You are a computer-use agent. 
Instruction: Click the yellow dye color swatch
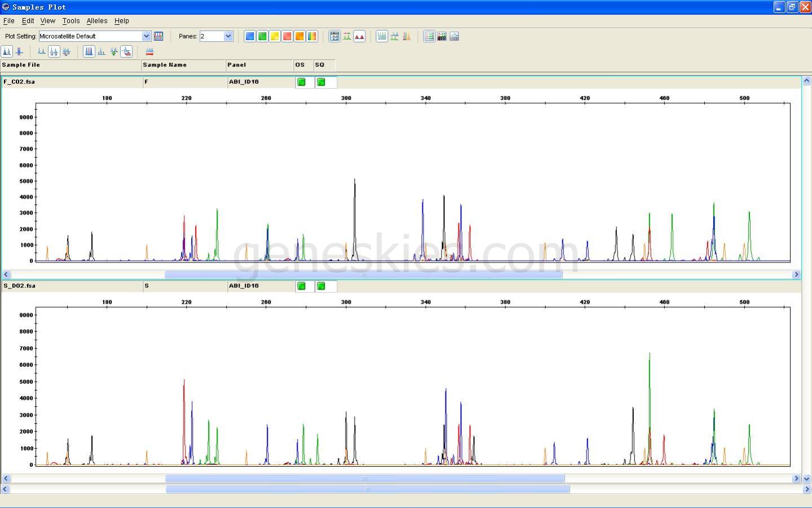tap(275, 36)
